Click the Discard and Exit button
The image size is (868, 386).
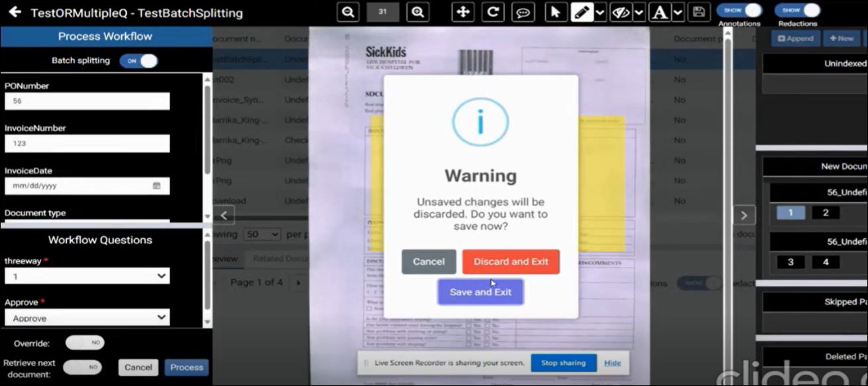click(x=511, y=261)
